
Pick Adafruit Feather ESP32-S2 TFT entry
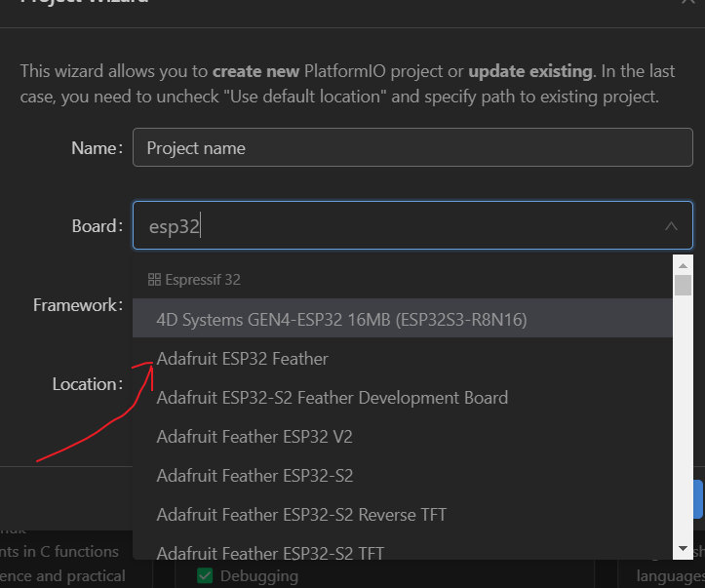pos(270,552)
